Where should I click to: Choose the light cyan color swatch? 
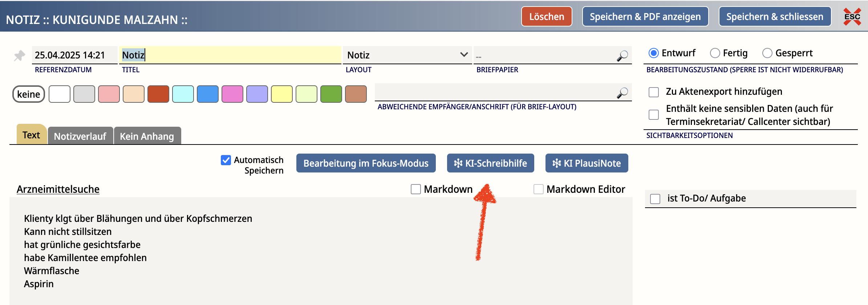[x=183, y=94]
